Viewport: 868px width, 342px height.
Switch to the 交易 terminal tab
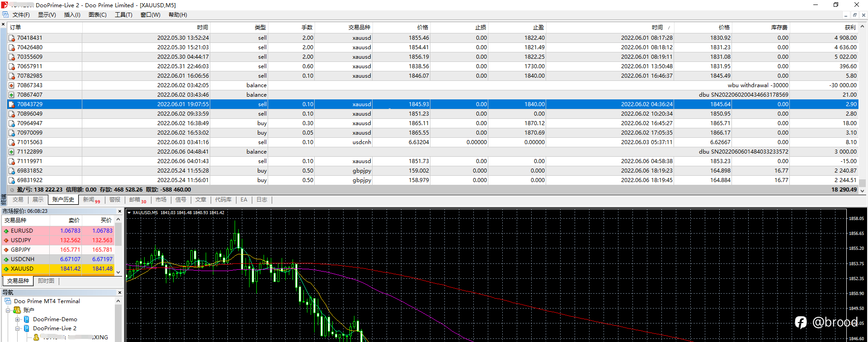point(18,200)
